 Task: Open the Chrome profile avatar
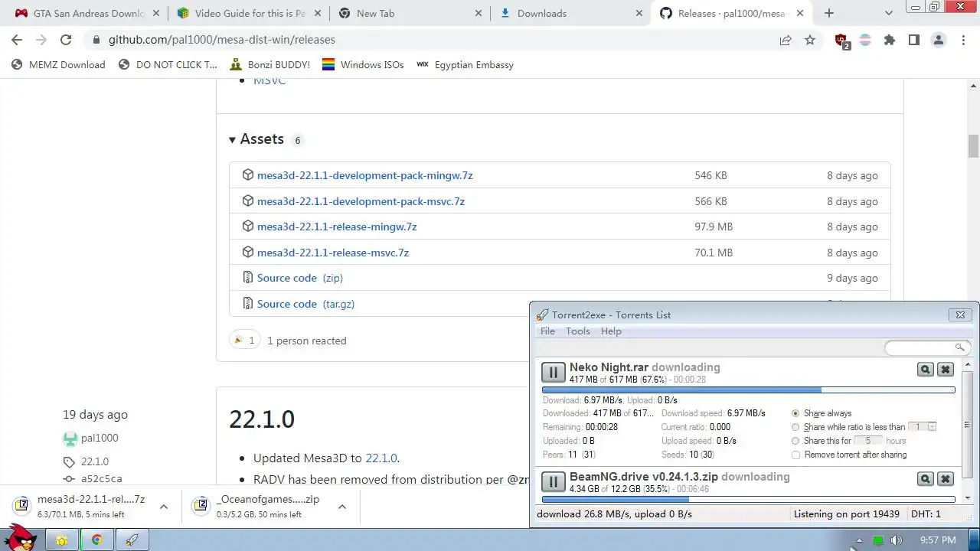coord(939,40)
